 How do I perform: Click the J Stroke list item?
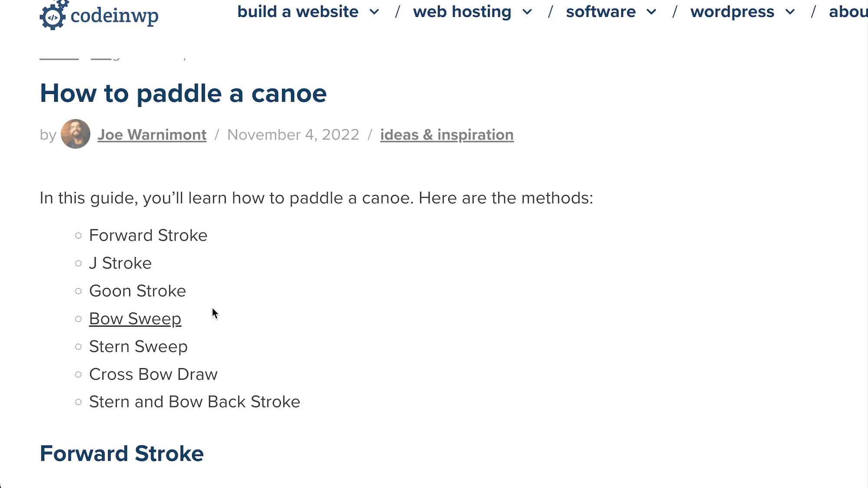(x=120, y=263)
